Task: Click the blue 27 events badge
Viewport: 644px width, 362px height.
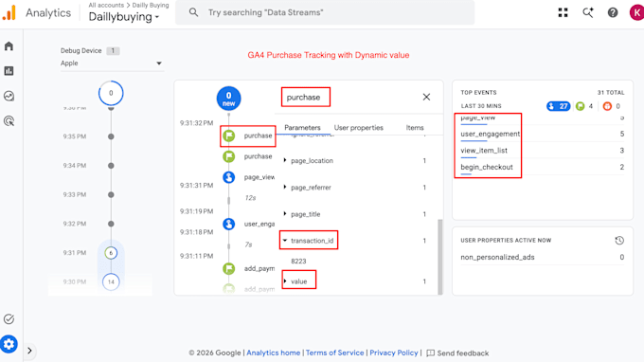Action: [558, 106]
